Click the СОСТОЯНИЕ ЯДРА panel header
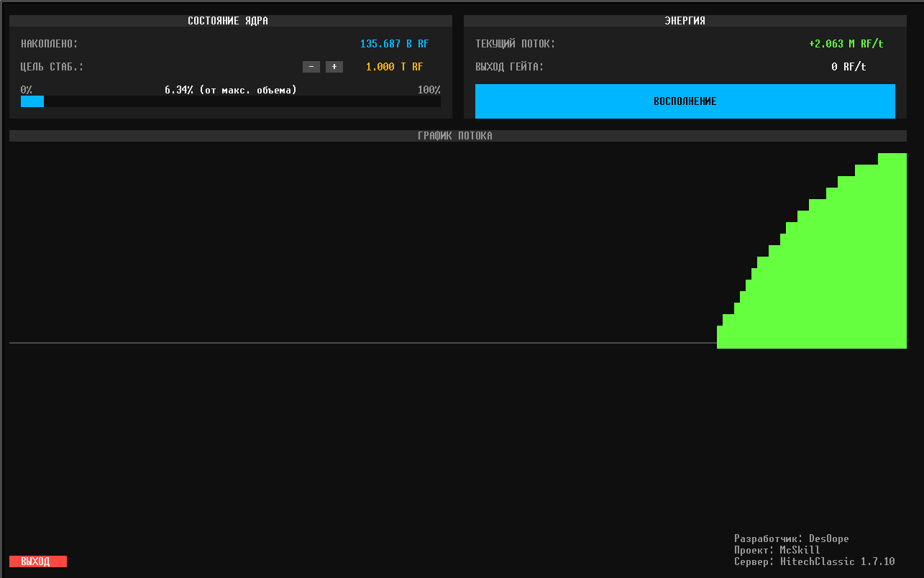This screenshot has height=578, width=924. [x=231, y=21]
